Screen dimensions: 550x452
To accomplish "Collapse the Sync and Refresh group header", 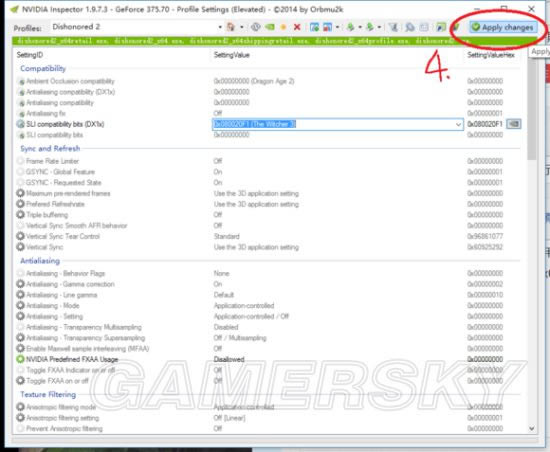I will [50, 148].
